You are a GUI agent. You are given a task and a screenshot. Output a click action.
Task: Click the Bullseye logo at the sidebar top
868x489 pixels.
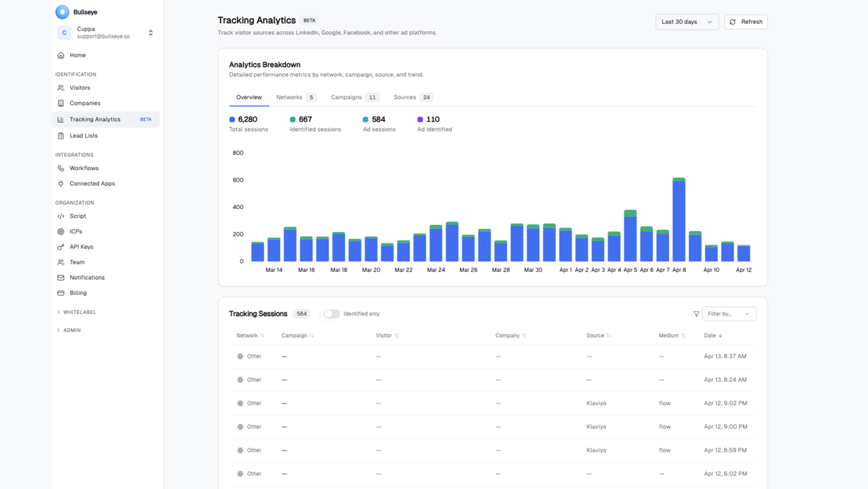point(61,11)
